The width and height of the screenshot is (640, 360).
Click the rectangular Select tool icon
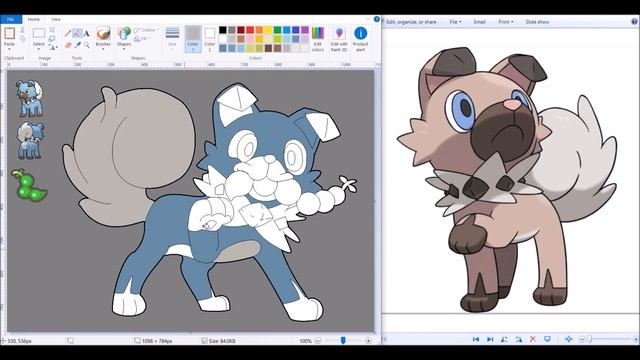[x=39, y=33]
